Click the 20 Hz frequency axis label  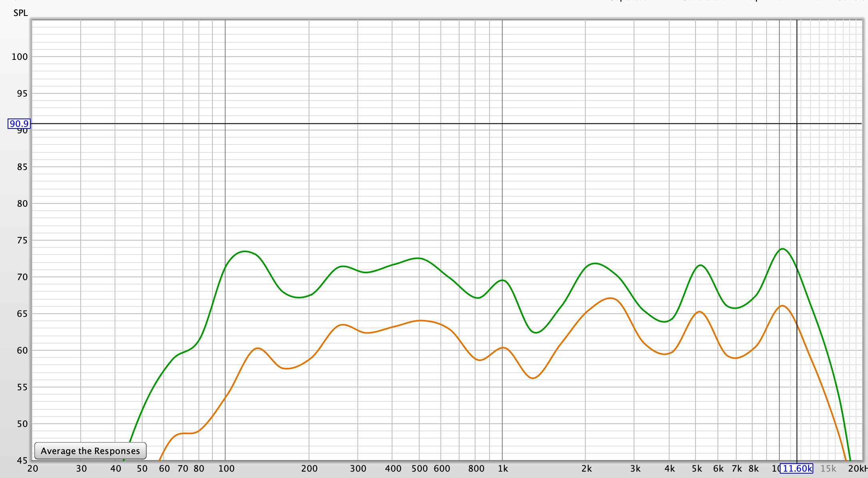pyautogui.click(x=33, y=469)
